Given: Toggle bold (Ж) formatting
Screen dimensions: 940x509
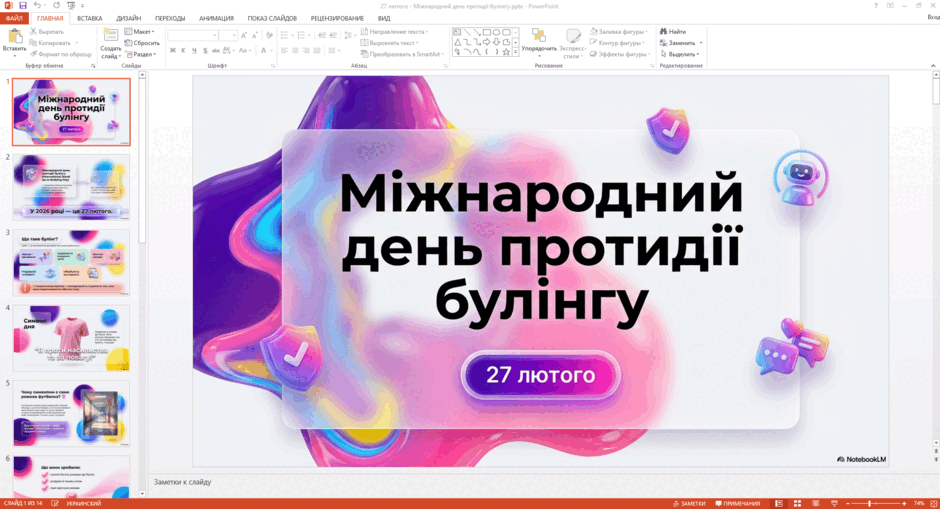Looking at the screenshot, I should point(173,50).
